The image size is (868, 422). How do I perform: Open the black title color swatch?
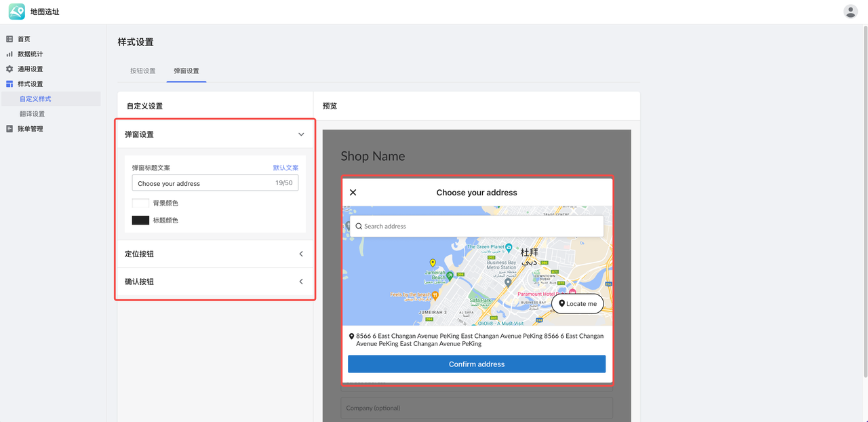tap(140, 220)
